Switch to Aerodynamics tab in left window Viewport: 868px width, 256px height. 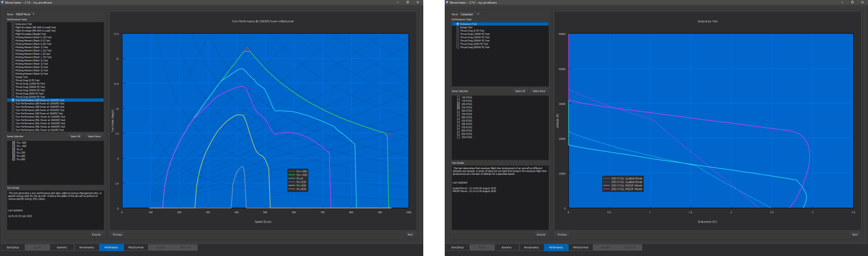(86, 248)
